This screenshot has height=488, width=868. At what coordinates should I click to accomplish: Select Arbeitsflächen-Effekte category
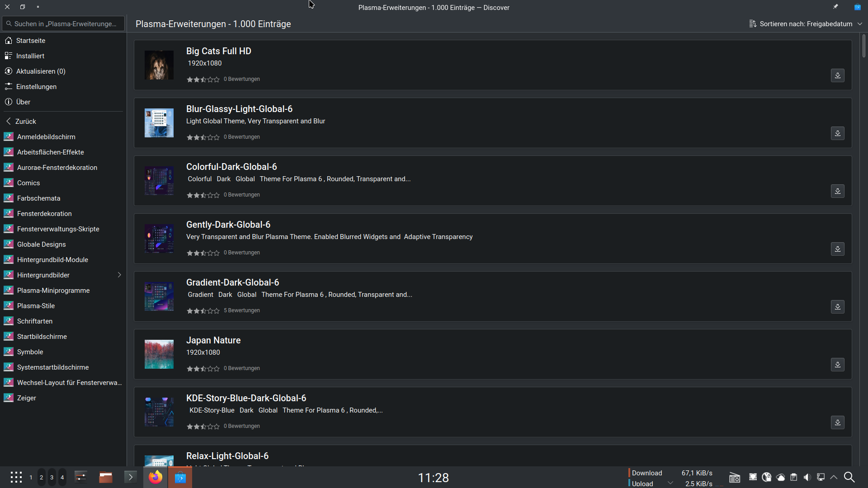pyautogui.click(x=63, y=152)
